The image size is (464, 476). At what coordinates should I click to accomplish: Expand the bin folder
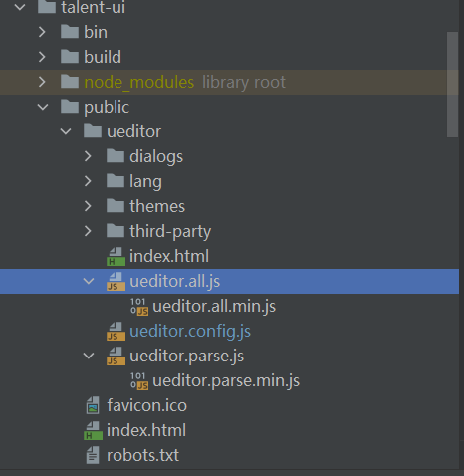click(x=42, y=32)
